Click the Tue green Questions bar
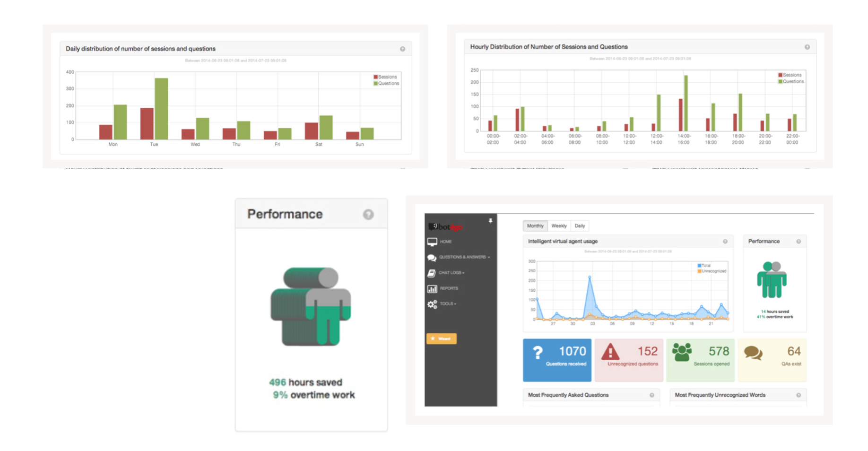The width and height of the screenshot is (868, 451). pos(161,109)
